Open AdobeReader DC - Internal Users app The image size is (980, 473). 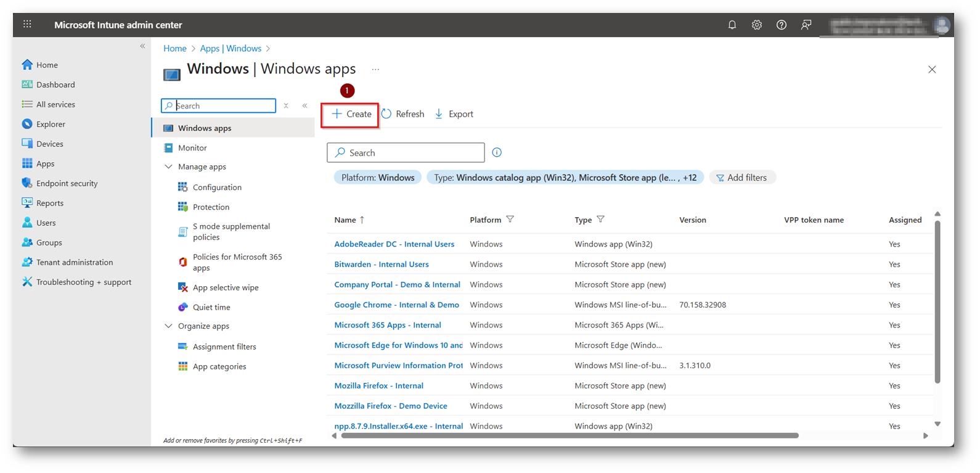(394, 244)
